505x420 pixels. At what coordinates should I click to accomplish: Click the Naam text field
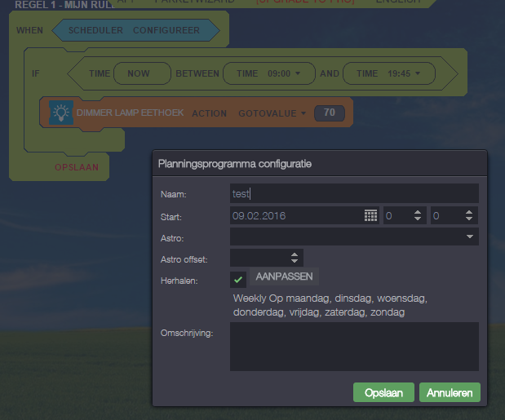tap(353, 193)
